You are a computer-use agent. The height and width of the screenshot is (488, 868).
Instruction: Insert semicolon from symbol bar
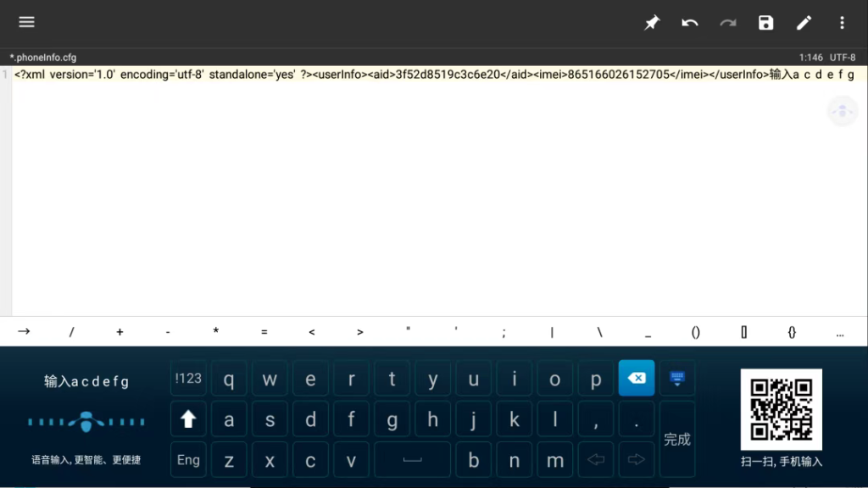[x=504, y=331]
